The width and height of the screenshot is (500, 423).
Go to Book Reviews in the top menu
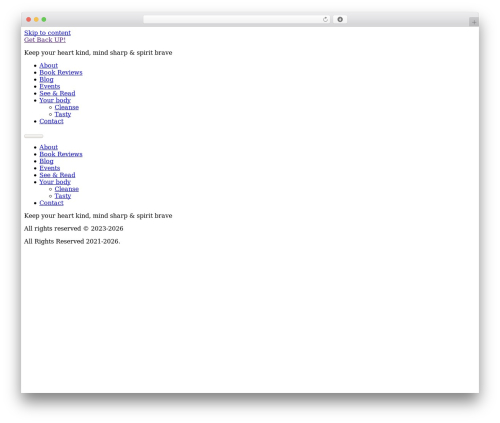[x=61, y=72]
